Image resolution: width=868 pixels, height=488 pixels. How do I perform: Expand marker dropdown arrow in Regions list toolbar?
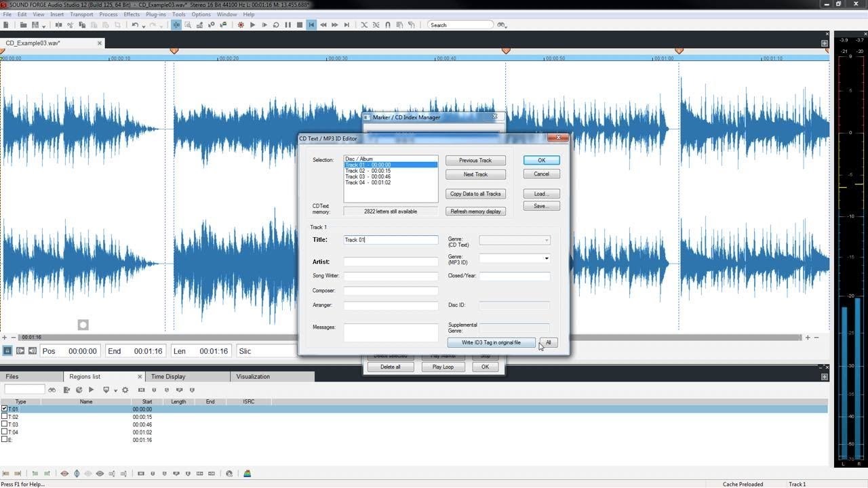(x=115, y=390)
